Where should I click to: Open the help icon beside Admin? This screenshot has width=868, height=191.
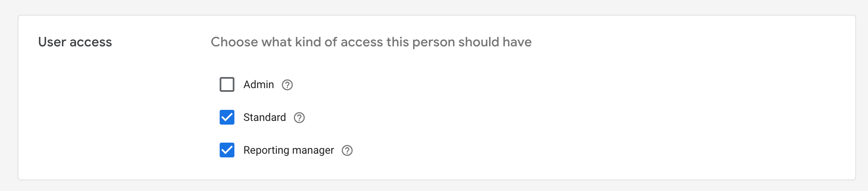(287, 85)
